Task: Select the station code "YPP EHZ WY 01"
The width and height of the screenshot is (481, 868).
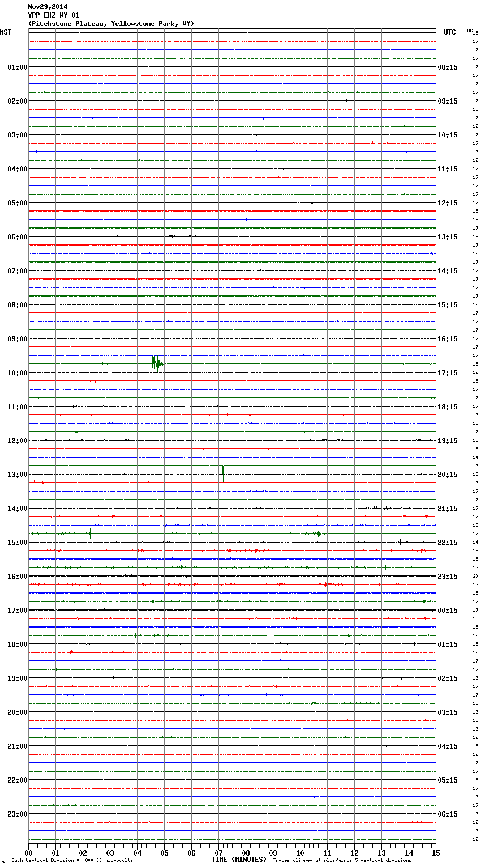Action: (x=54, y=15)
